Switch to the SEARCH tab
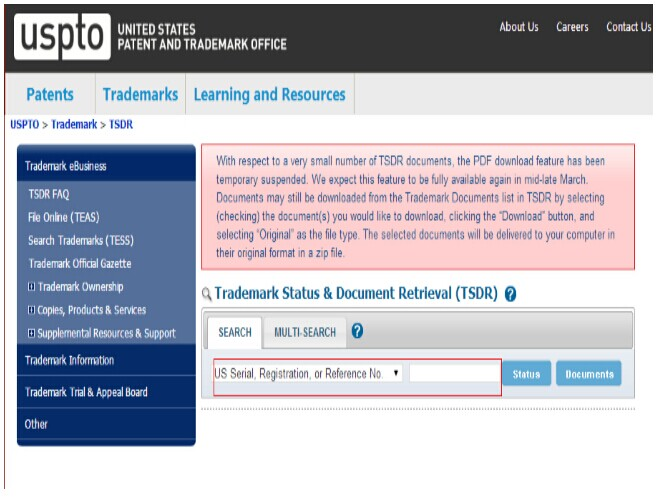664x502 pixels. coord(235,333)
